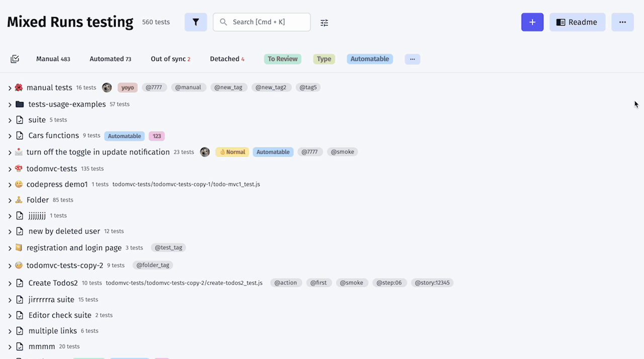Click the jjjjjjjj suite icon
Viewport: 644px width, 359px height.
pyautogui.click(x=20, y=216)
